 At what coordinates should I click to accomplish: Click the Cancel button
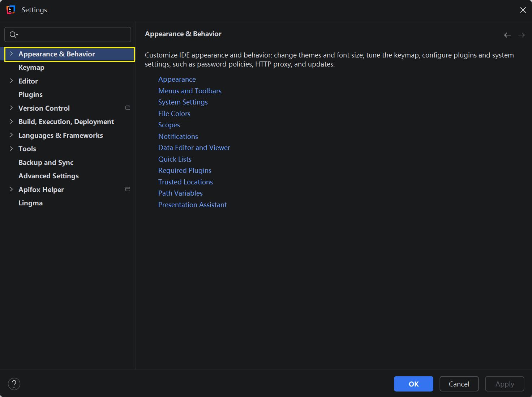click(x=459, y=384)
